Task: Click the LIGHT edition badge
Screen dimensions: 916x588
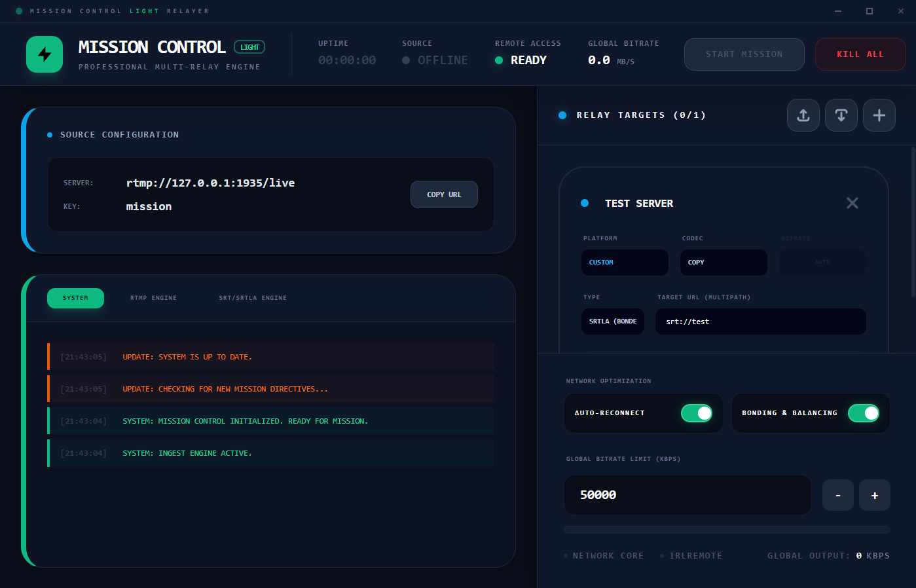Action: pyautogui.click(x=249, y=47)
